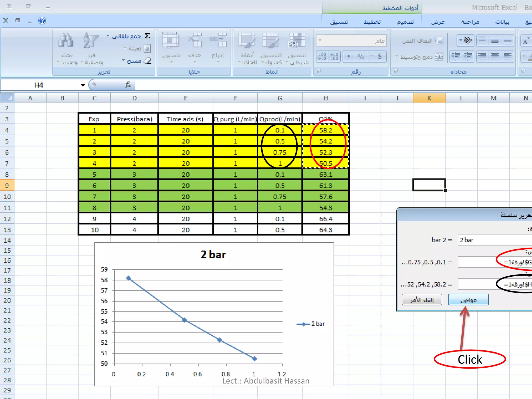Open the تصميم (Design) chart tab
The width and height of the screenshot is (532, 399).
pyautogui.click(x=405, y=22)
